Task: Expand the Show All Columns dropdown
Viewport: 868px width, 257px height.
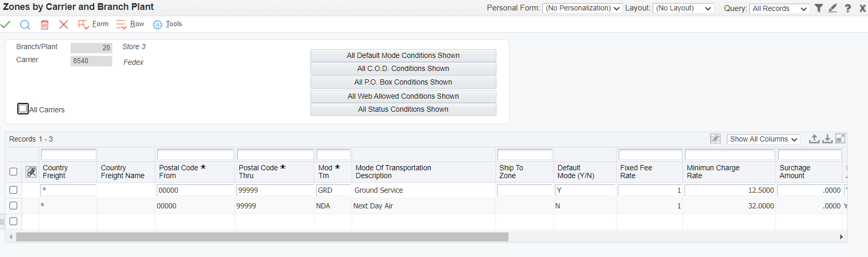Action: point(763,139)
